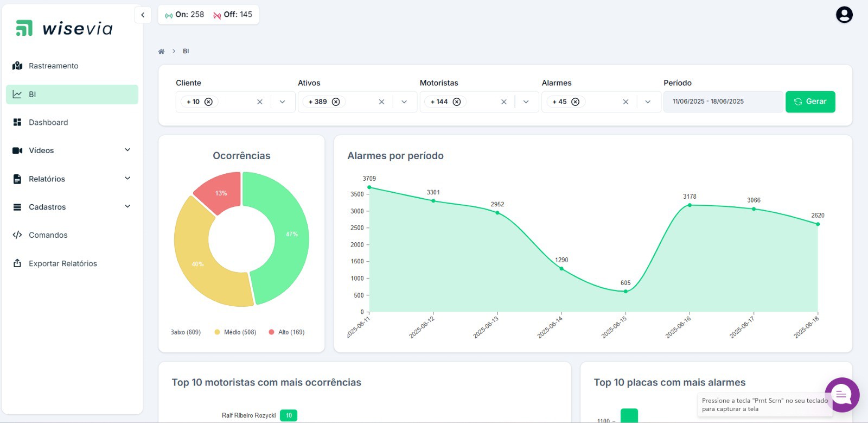Remove the +10 Cliente tag
Screen dimensions: 868x423
point(208,102)
